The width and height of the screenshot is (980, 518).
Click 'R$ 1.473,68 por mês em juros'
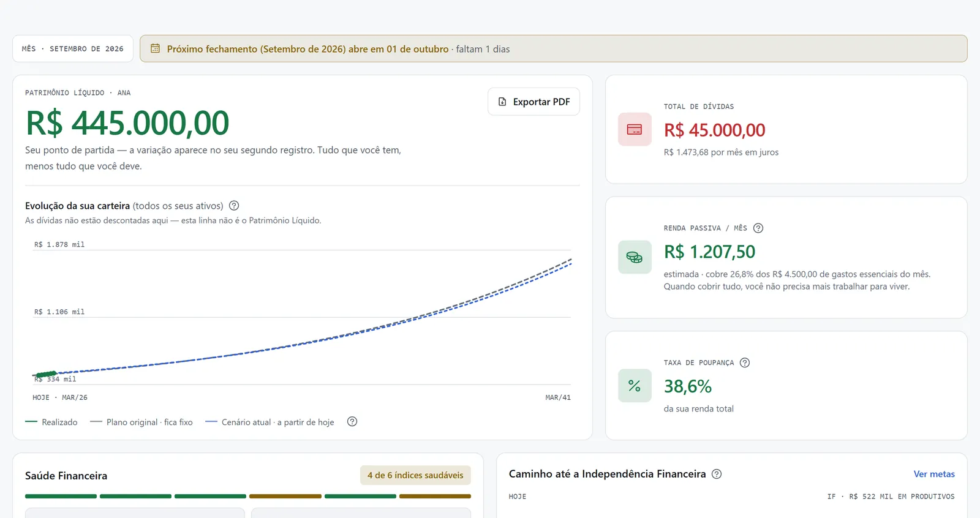(x=721, y=152)
